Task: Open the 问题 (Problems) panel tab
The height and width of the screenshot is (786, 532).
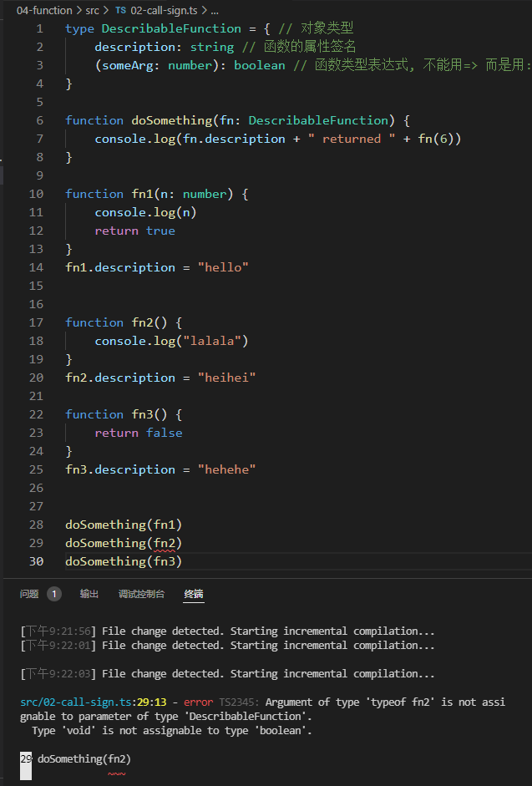Action: tap(29, 594)
